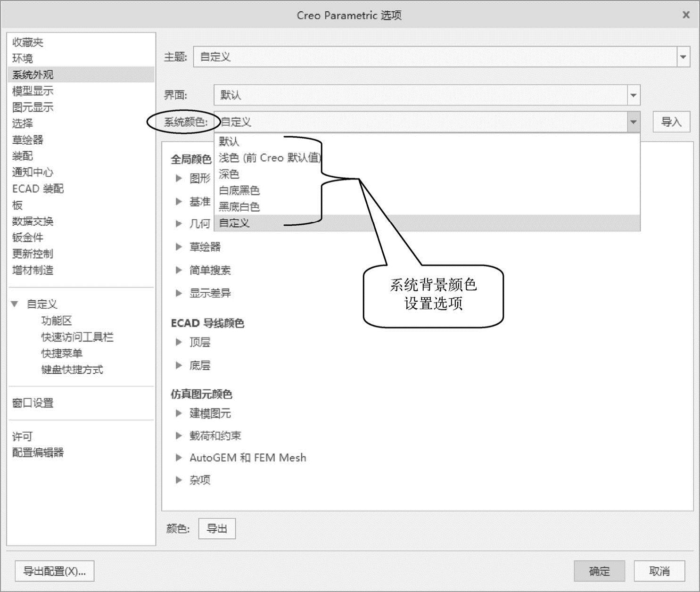Expand the AutoGEM 和 FEM Mesh group
700x592 pixels.
click(x=179, y=457)
